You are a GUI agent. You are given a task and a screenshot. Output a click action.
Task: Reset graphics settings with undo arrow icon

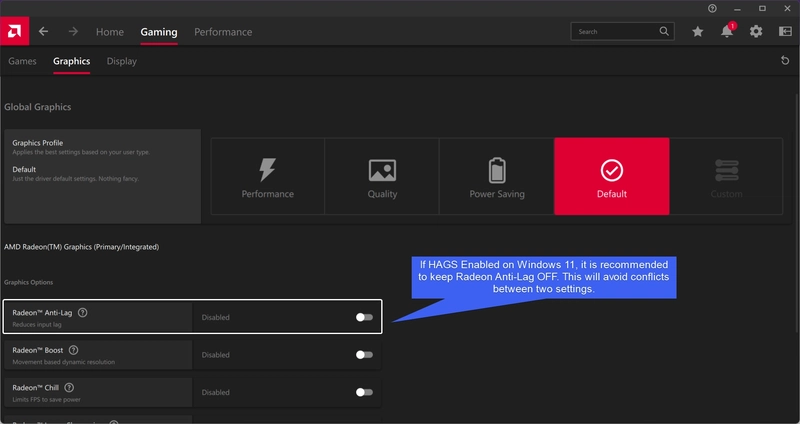pyautogui.click(x=785, y=61)
